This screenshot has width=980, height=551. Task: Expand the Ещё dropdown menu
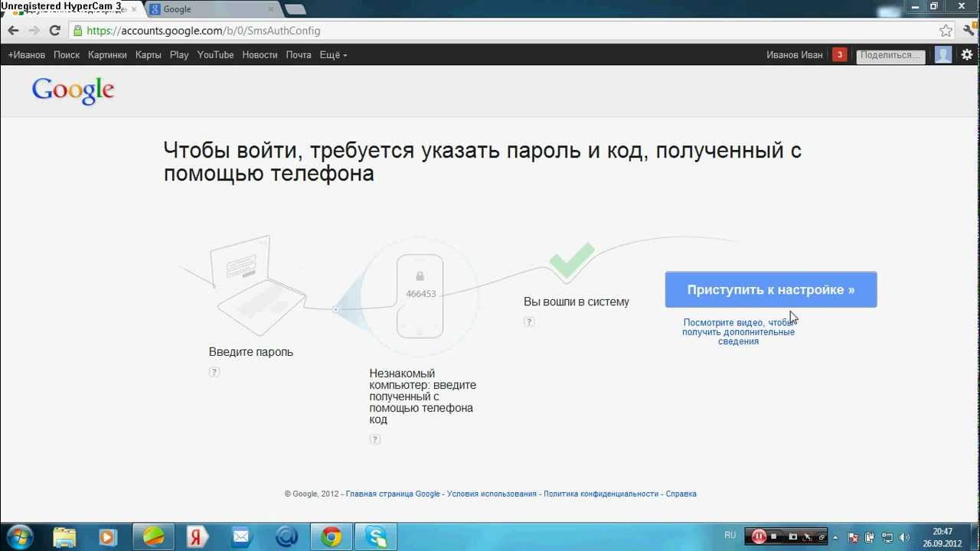pyautogui.click(x=333, y=55)
